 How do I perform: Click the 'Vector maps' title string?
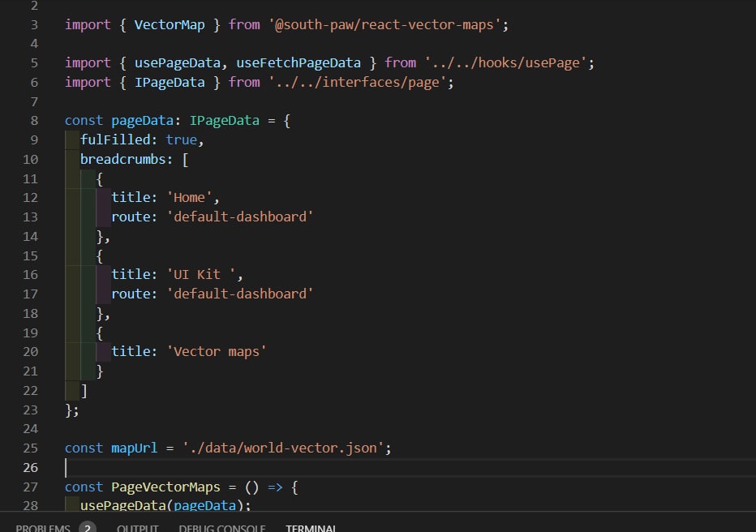pos(217,352)
